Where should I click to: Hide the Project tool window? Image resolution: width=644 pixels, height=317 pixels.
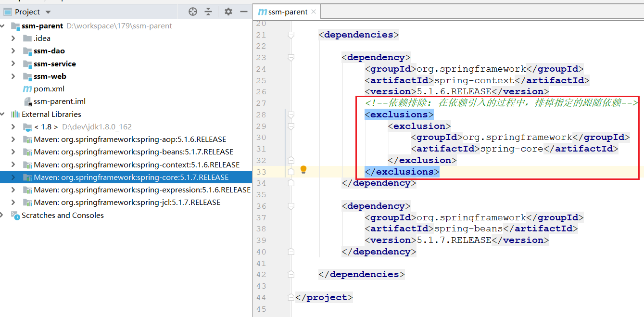click(244, 12)
